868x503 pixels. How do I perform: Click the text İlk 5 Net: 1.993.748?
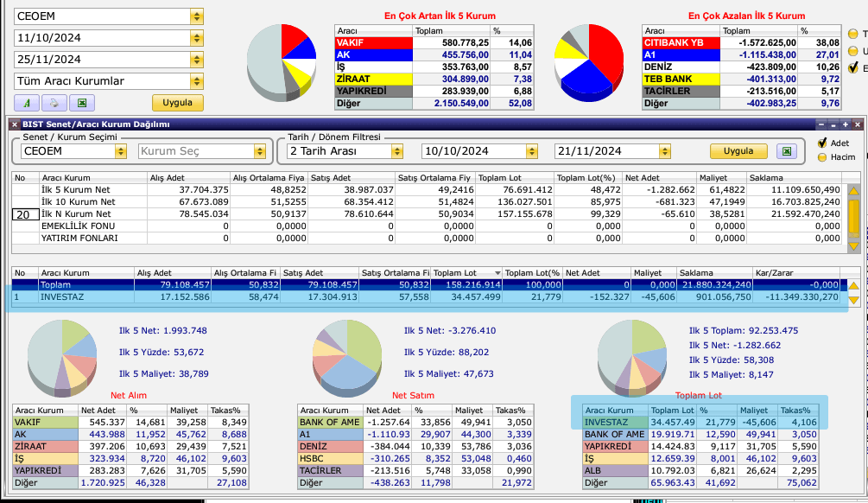pos(162,331)
